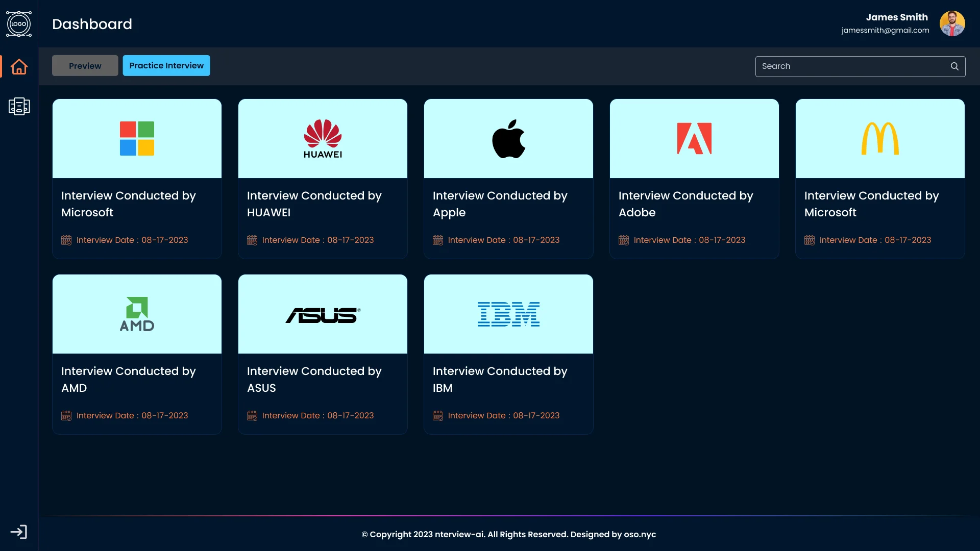
Task: Click the Microsoft logo on the first card
Action: coord(137,138)
